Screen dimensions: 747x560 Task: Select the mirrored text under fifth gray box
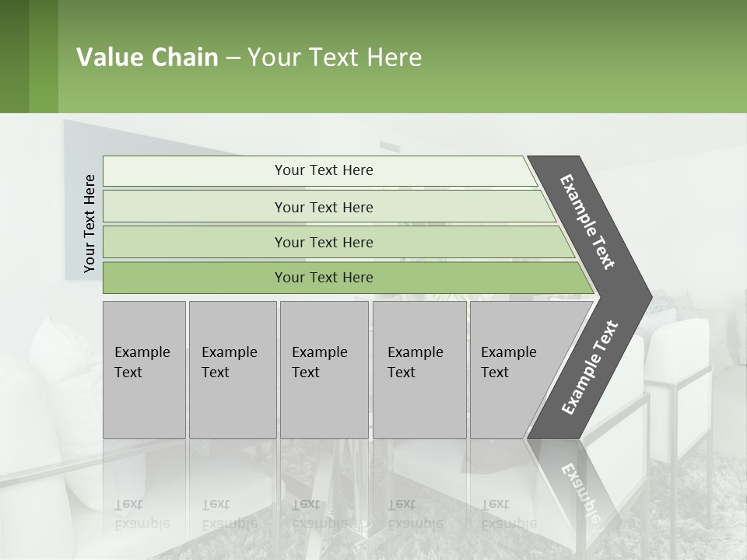[x=509, y=514]
